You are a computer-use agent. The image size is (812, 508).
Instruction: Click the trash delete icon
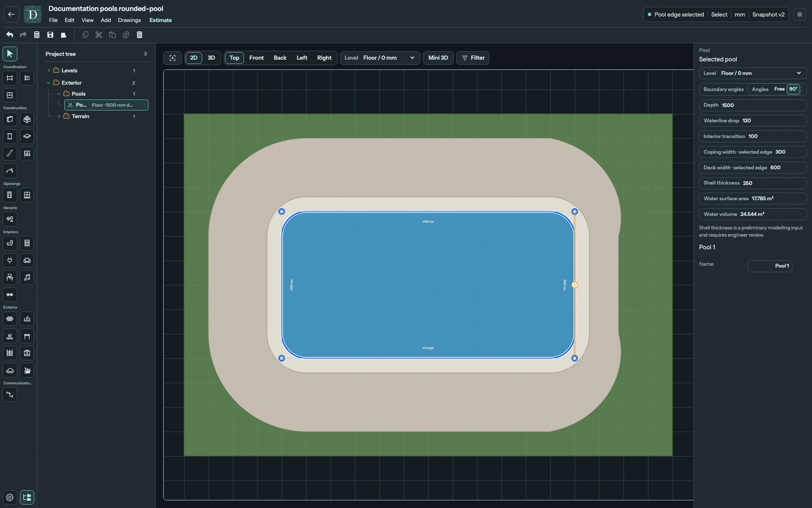pos(140,35)
